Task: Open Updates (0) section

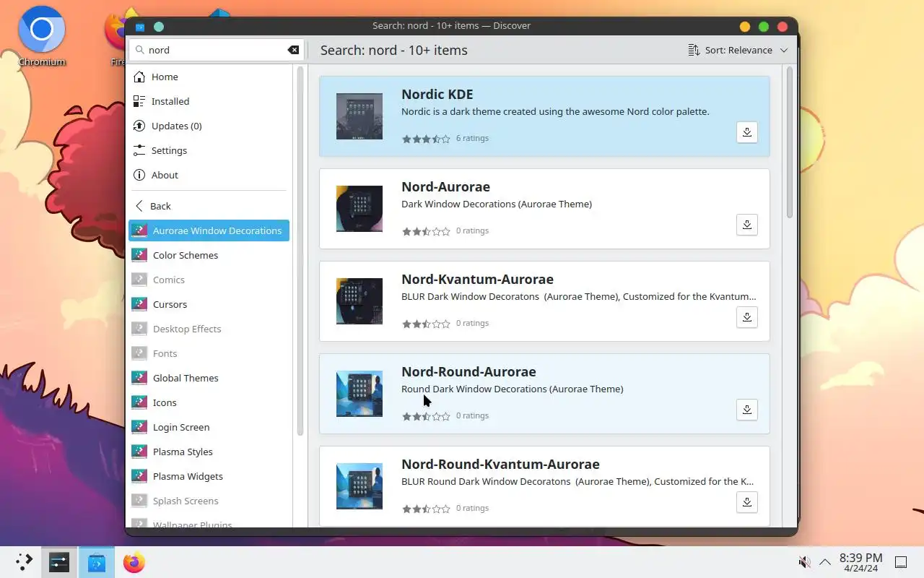Action: [x=209, y=126]
